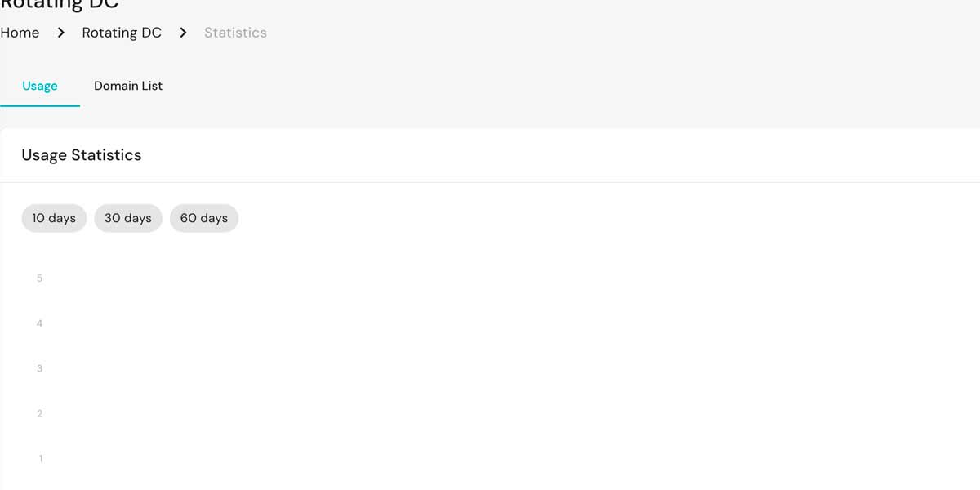Click the chevron after Rotating DC breadcrumb
980x490 pixels.
[183, 33]
